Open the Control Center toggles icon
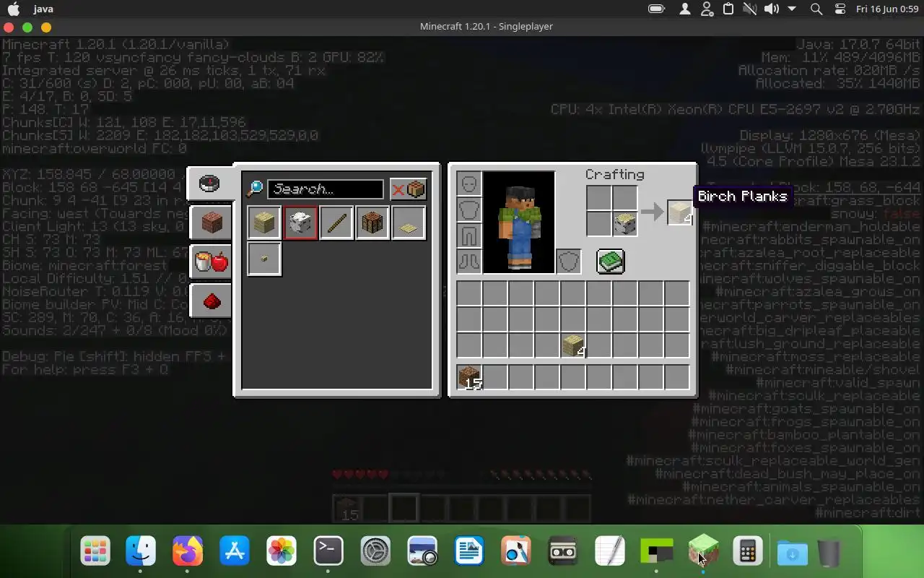 [840, 9]
